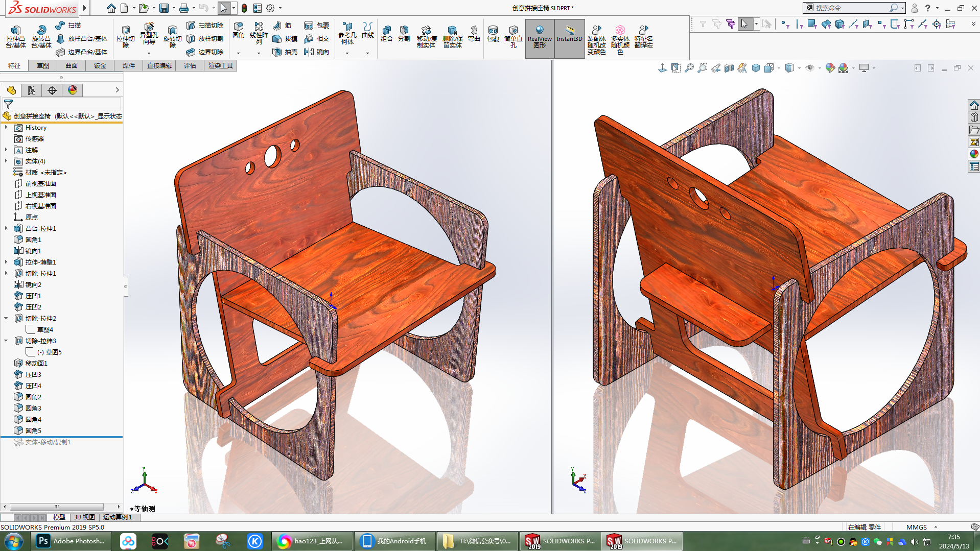This screenshot has width=980, height=551.
Task: Select the 拉伸凸台/基体 extrude boss tool
Action: point(16,36)
